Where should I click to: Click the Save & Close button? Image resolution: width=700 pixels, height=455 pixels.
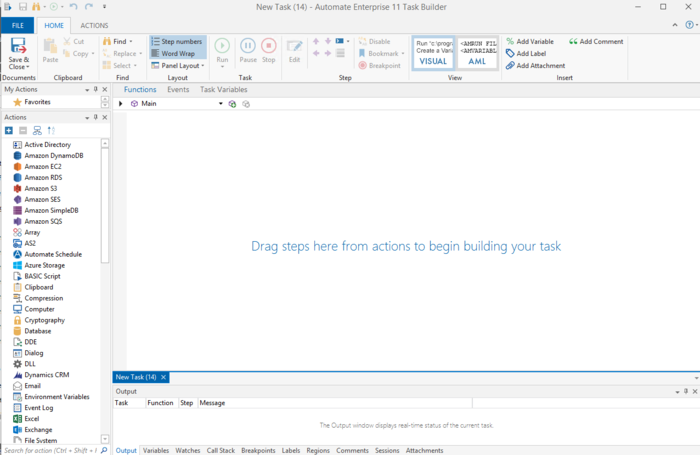pyautogui.click(x=18, y=53)
